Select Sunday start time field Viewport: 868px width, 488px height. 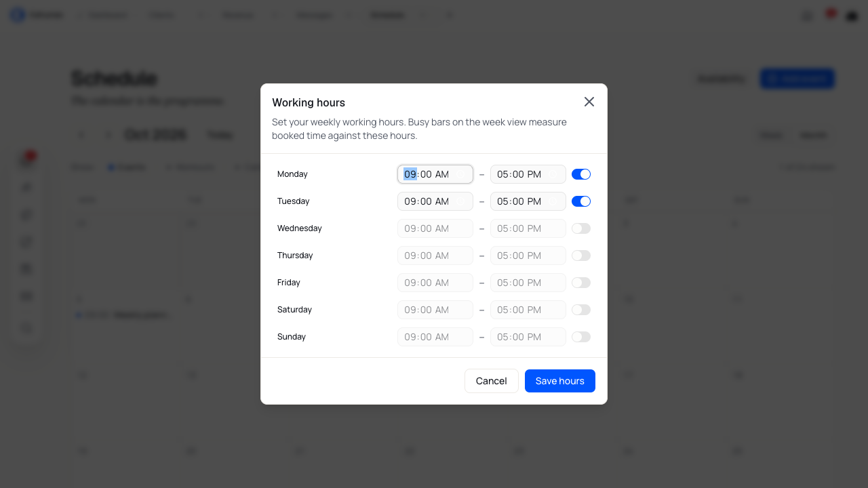[435, 337]
